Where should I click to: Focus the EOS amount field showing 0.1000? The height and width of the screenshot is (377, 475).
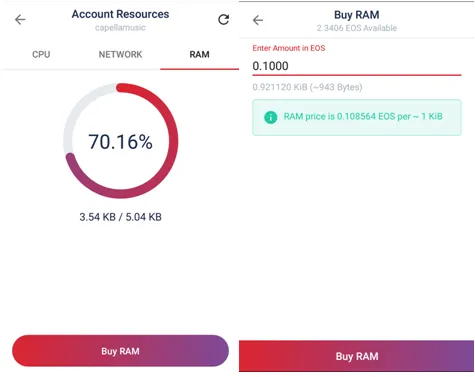coord(357,66)
